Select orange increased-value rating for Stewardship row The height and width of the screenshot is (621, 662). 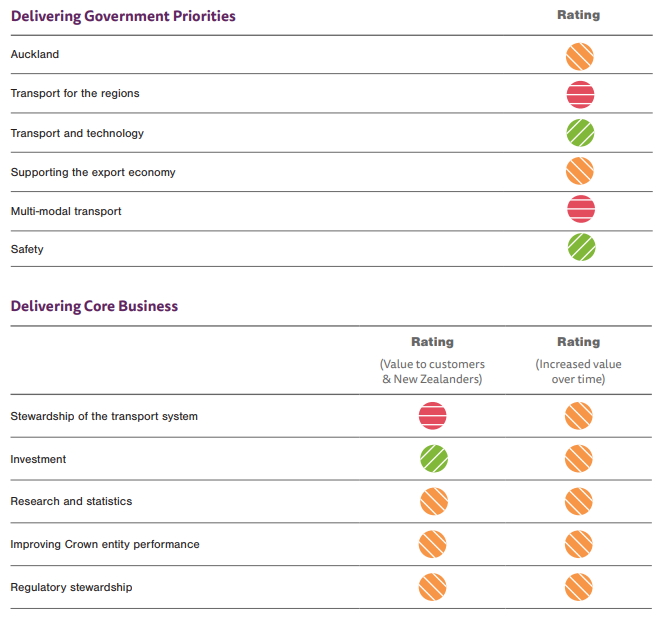(578, 416)
